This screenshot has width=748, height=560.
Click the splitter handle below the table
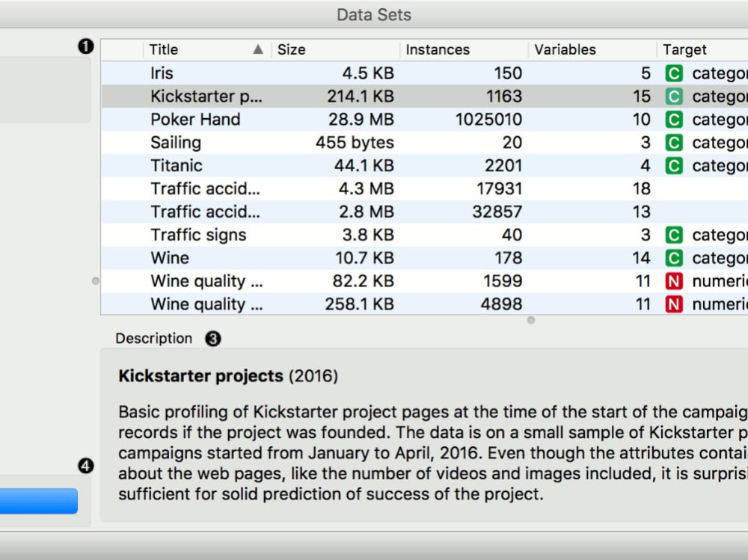pyautogui.click(x=531, y=320)
